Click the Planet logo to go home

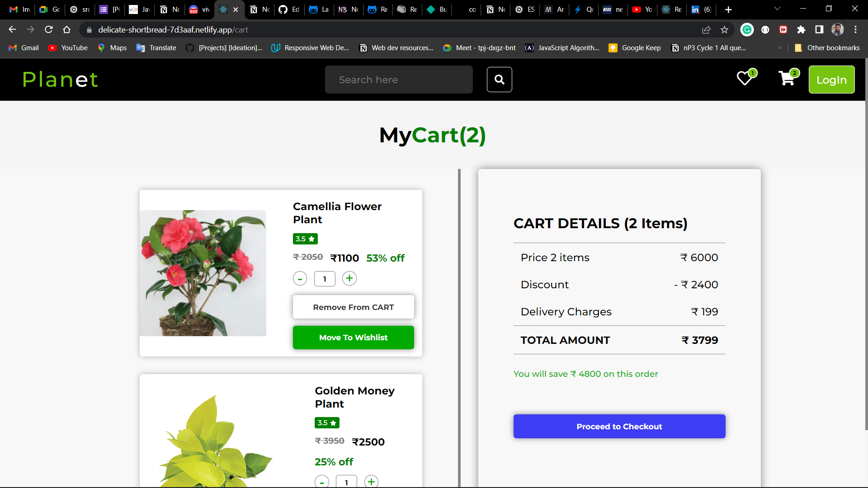click(x=60, y=79)
